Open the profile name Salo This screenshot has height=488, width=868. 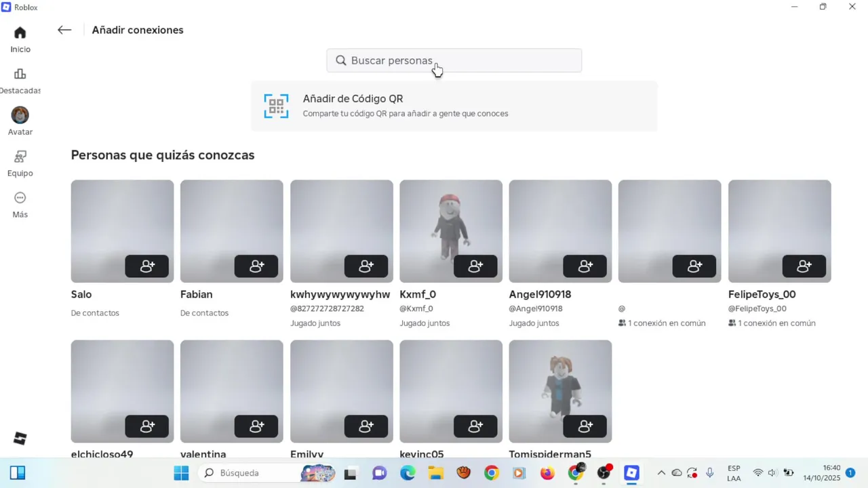tap(81, 294)
